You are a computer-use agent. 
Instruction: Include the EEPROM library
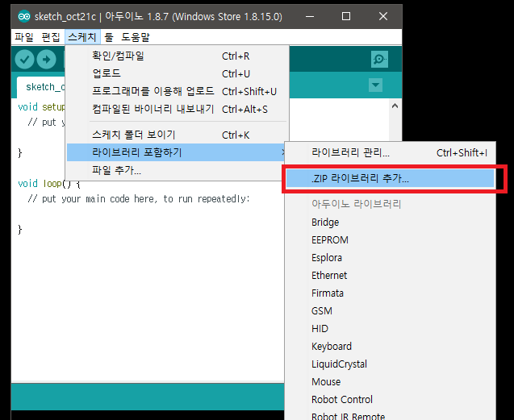390,239
